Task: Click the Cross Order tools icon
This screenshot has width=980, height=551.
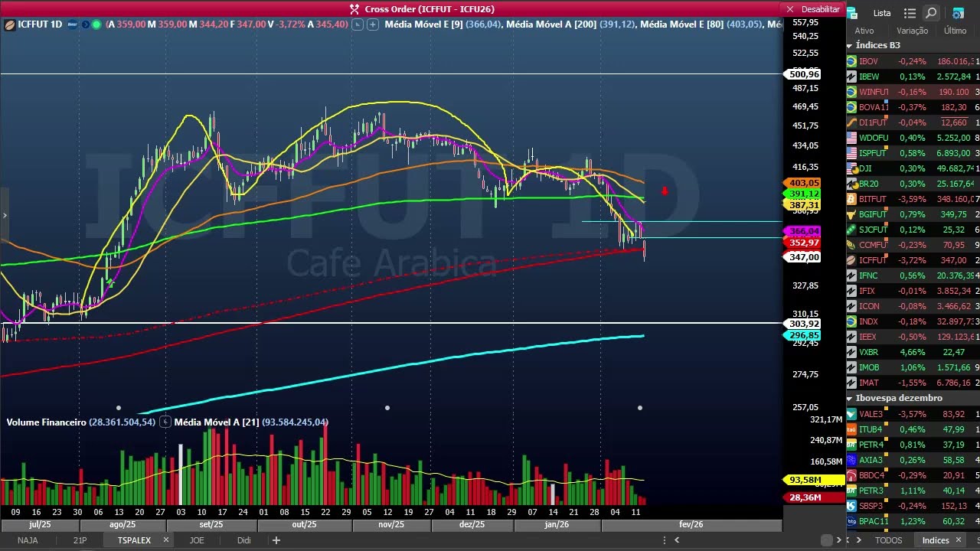Action: 354,9
